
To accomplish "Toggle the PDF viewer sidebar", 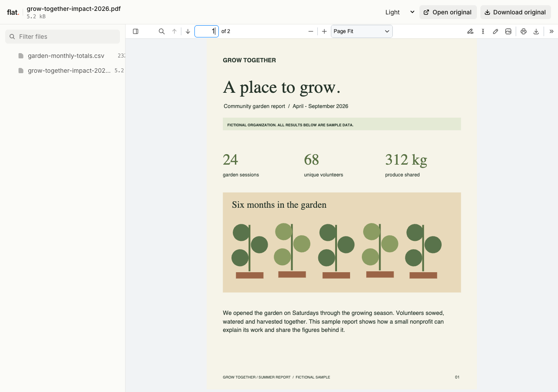I will [x=136, y=31].
